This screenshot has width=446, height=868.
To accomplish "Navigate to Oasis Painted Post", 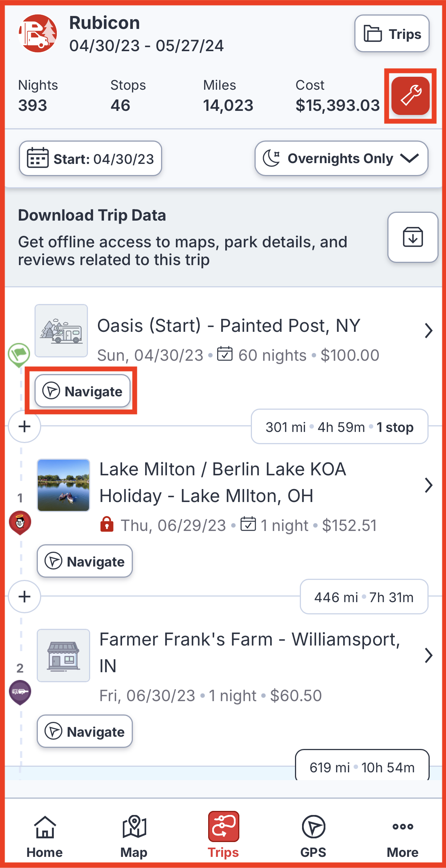I will (x=82, y=391).
